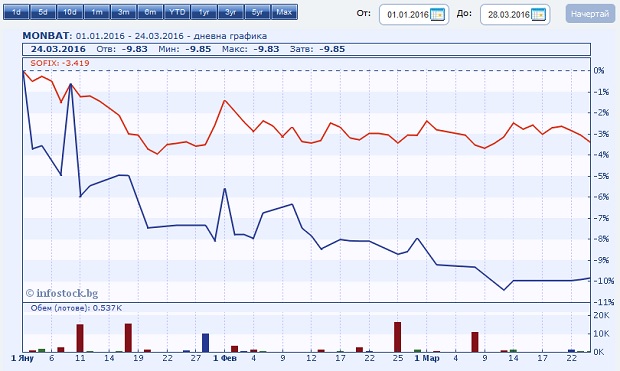
Task: Show the 6m period chart
Action: 150,12
